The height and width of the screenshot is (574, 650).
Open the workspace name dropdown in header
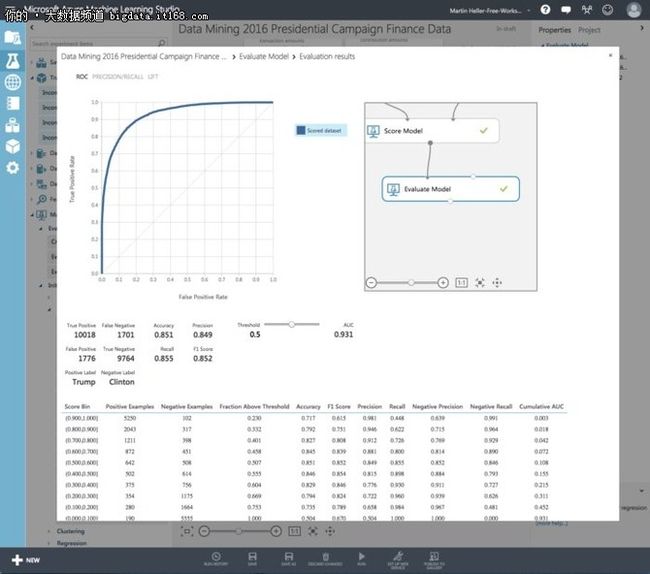(490, 10)
